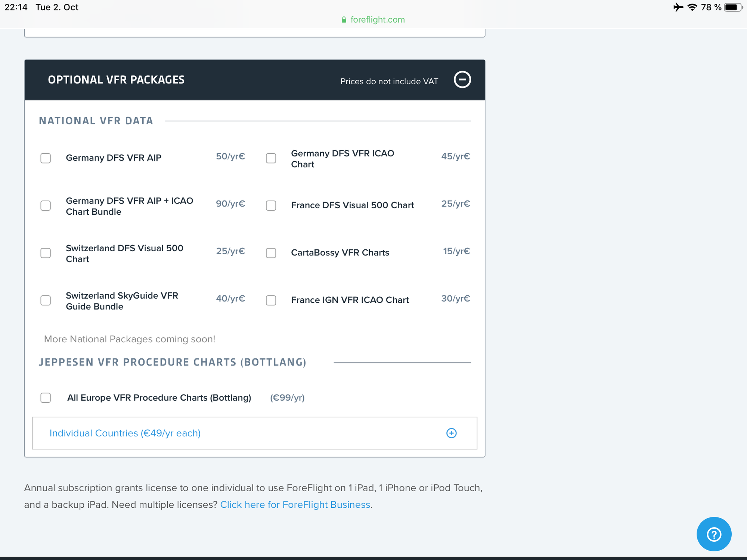Enable Germany AIP + ICAO Chart Bundle
Image resolution: width=747 pixels, height=560 pixels.
tap(46, 205)
